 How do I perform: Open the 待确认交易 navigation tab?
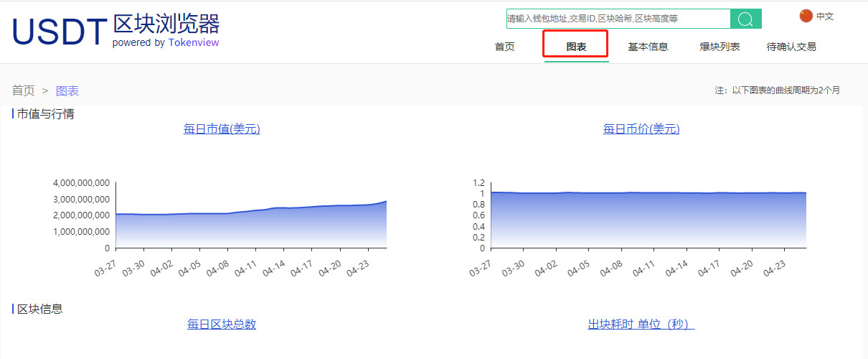pos(791,47)
